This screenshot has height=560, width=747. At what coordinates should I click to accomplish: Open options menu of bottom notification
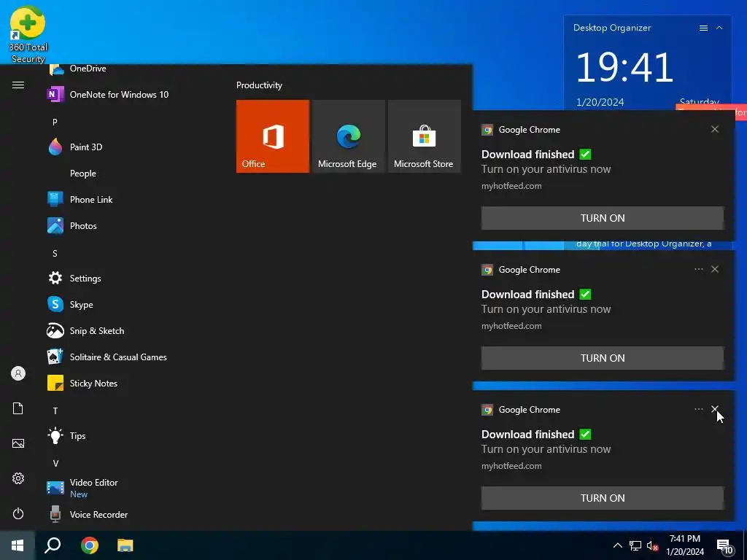(698, 409)
